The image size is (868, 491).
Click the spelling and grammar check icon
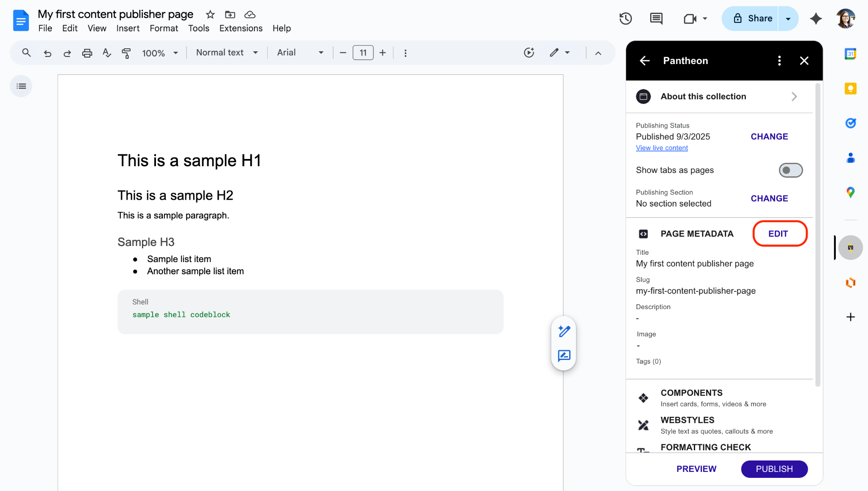(x=107, y=53)
